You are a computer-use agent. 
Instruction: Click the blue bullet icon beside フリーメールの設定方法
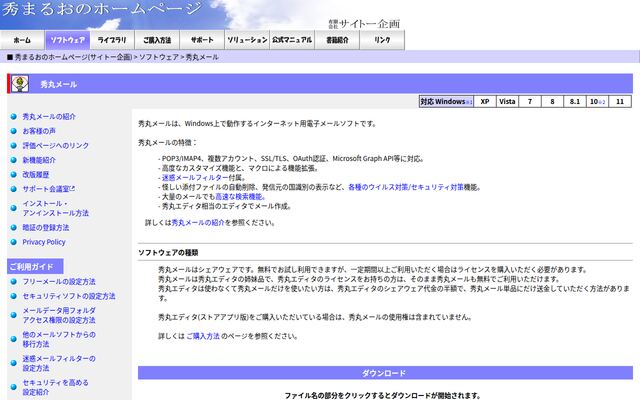(x=13, y=282)
